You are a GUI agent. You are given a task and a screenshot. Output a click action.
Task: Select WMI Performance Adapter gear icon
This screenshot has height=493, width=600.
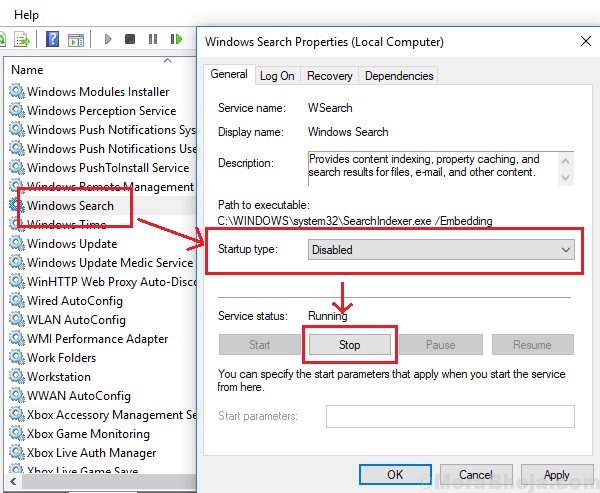[x=17, y=338]
